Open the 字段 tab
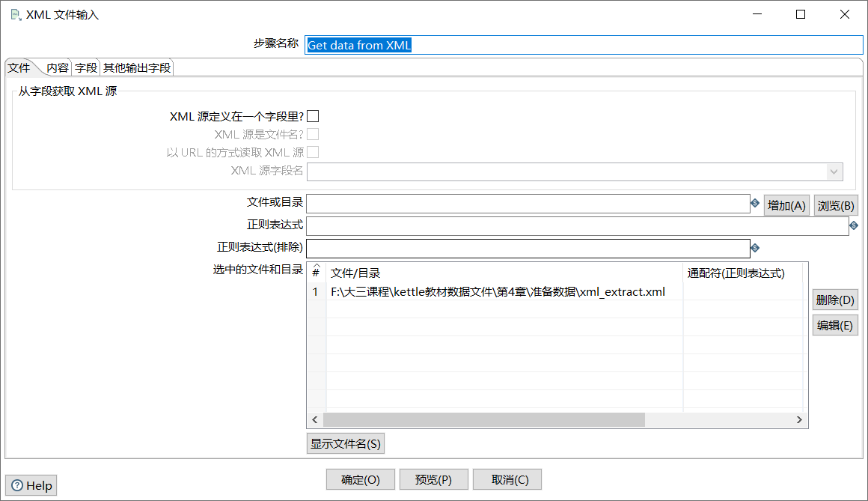This screenshot has width=868, height=501. 86,67
